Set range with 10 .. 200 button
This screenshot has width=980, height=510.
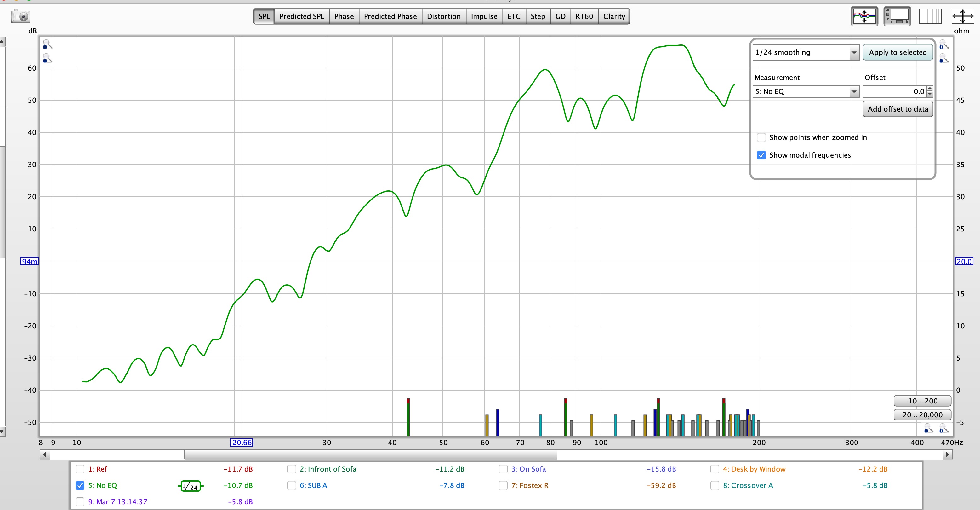click(923, 401)
